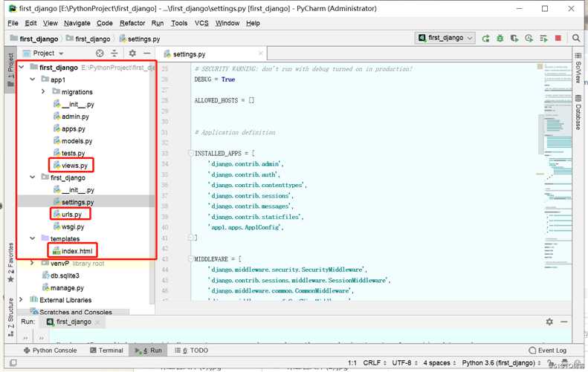The width and height of the screenshot is (588, 372).
Task: Open the Database side panel
Action: [x=578, y=112]
